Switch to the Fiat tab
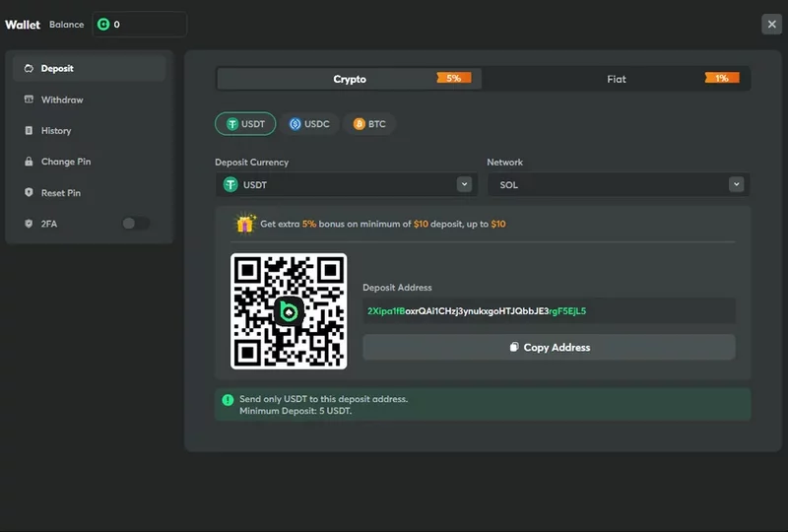 tap(617, 79)
